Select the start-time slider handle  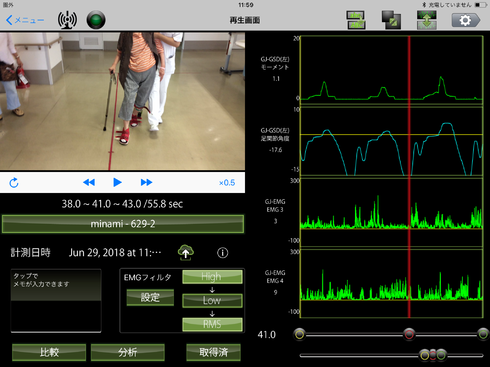pos(299,334)
